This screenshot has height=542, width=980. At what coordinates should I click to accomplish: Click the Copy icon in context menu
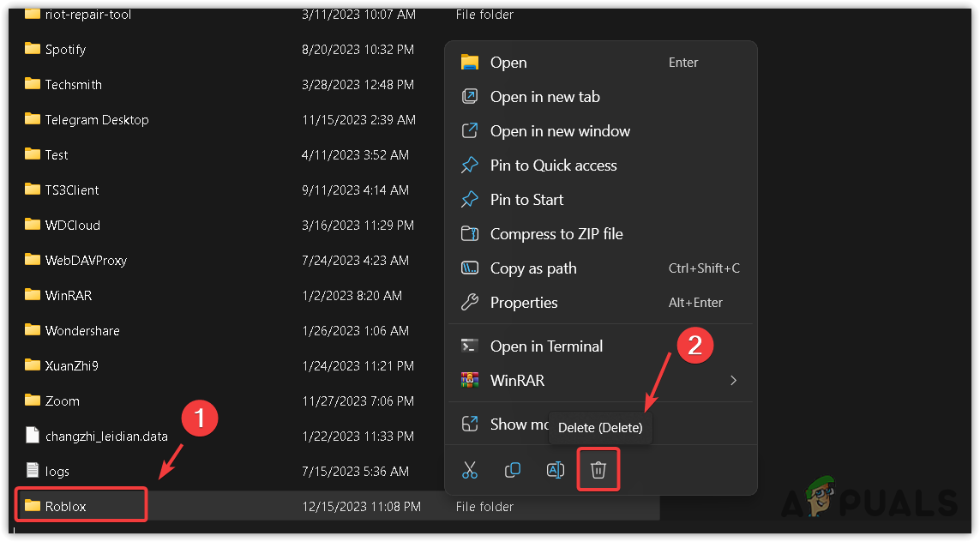click(x=513, y=470)
